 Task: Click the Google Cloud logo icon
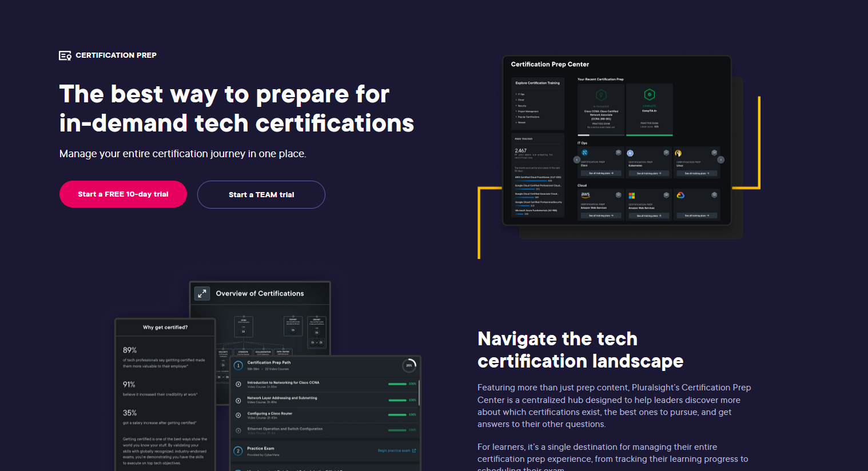pyautogui.click(x=680, y=195)
